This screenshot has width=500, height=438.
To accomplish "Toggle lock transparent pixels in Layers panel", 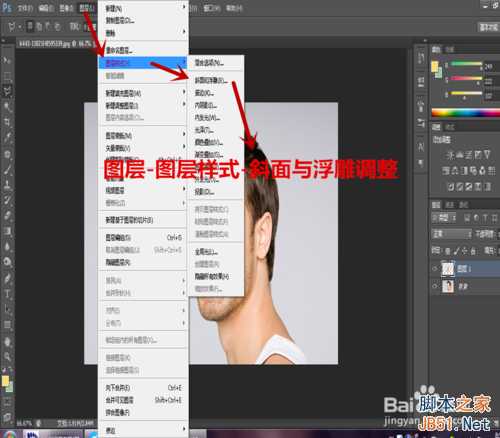I will [448, 251].
